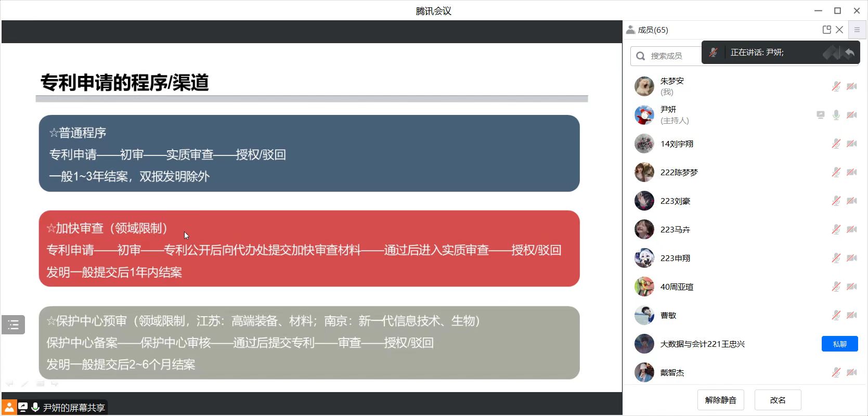This screenshot has width=868, height=416.
Task: Expand the slide outline list icon
Action: (x=14, y=324)
